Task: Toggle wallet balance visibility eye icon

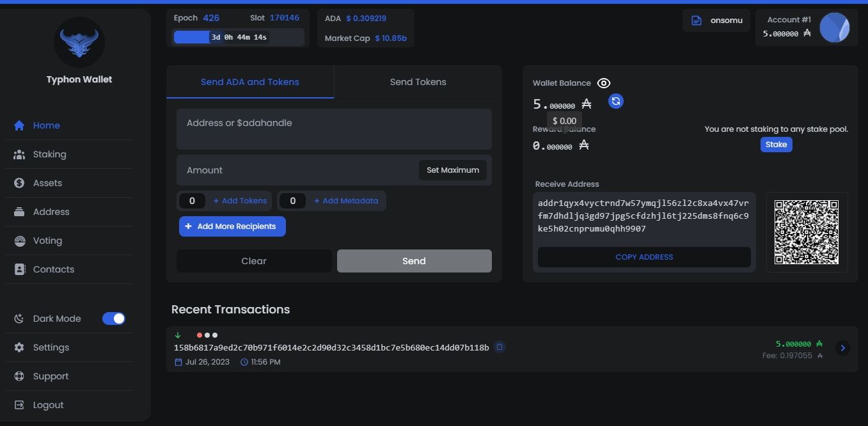Action: pos(604,83)
